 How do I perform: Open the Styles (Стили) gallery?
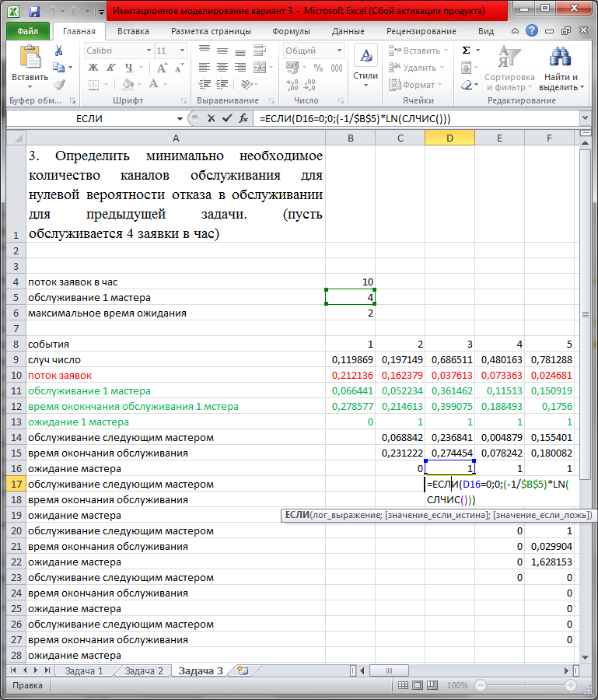365,65
